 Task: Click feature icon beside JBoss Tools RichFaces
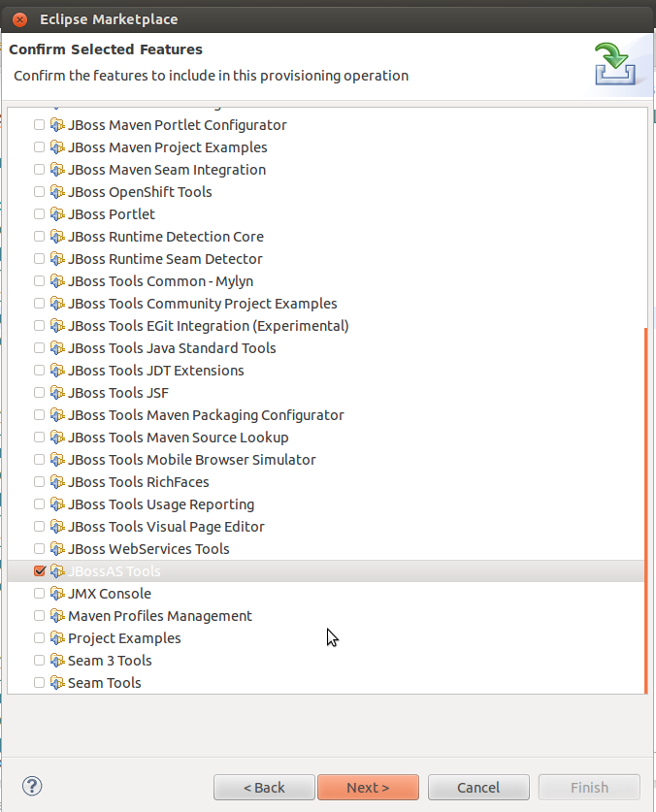57,481
